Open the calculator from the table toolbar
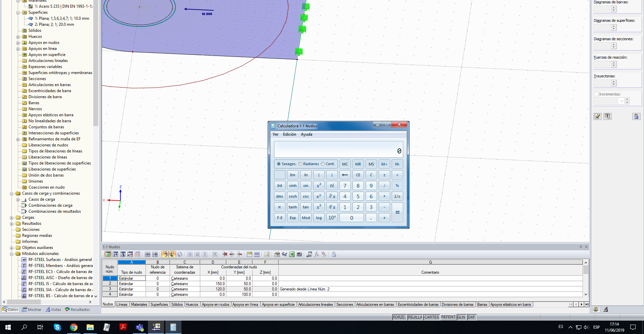 click(299, 255)
